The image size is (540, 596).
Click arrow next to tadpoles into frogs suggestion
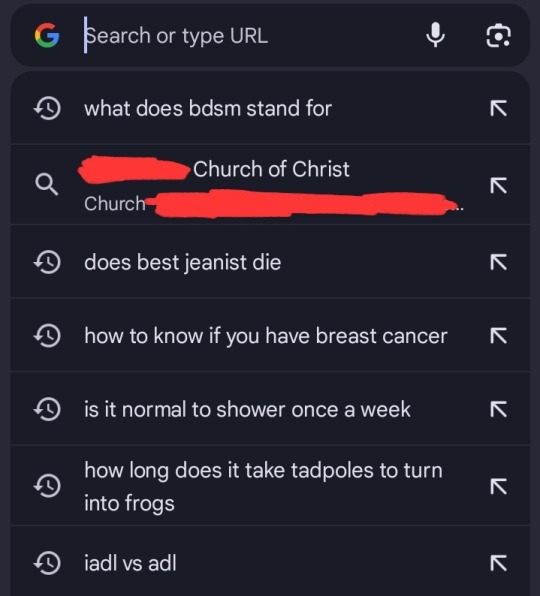tap(498, 487)
